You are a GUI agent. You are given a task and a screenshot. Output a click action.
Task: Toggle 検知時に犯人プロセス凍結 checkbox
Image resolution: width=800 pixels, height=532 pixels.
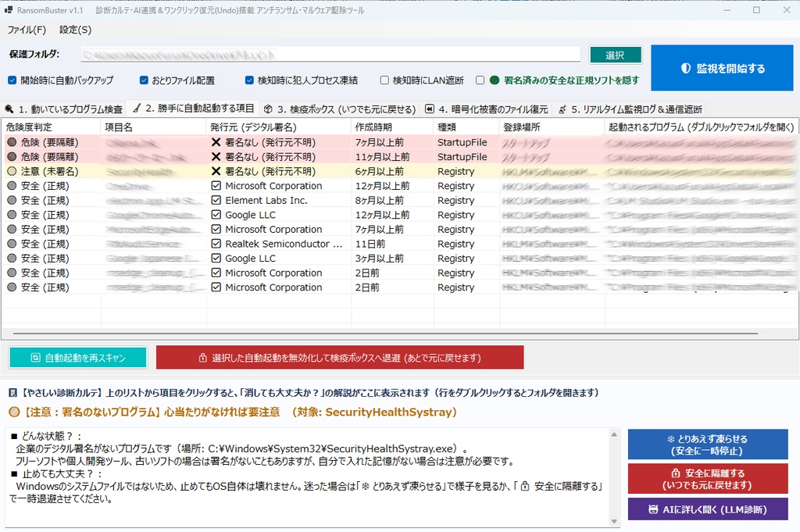pyautogui.click(x=249, y=80)
